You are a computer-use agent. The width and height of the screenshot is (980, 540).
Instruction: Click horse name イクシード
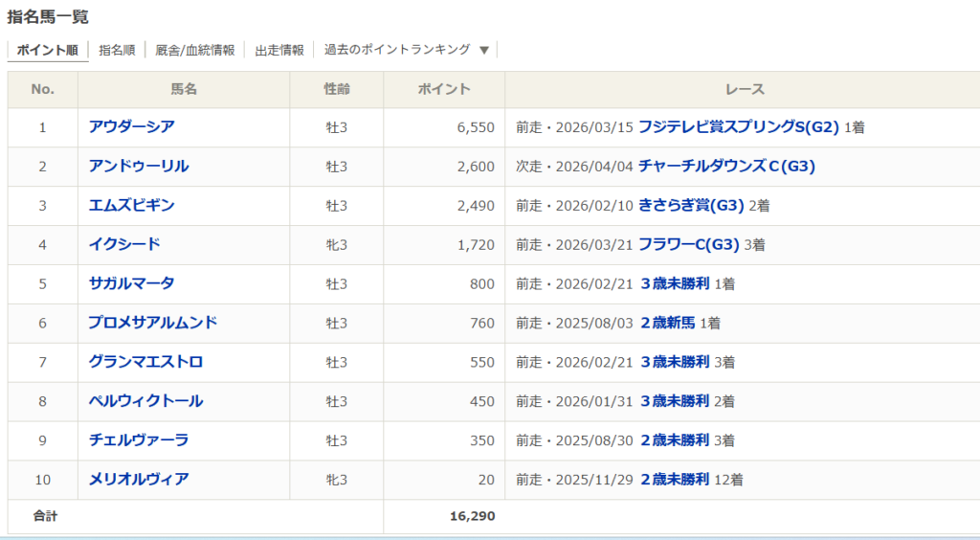124,244
